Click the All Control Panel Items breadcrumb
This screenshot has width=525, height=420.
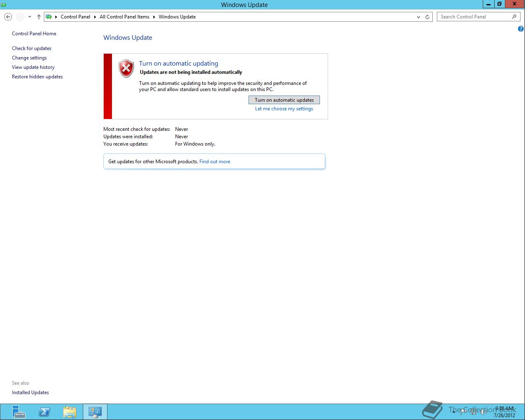pyautogui.click(x=124, y=17)
